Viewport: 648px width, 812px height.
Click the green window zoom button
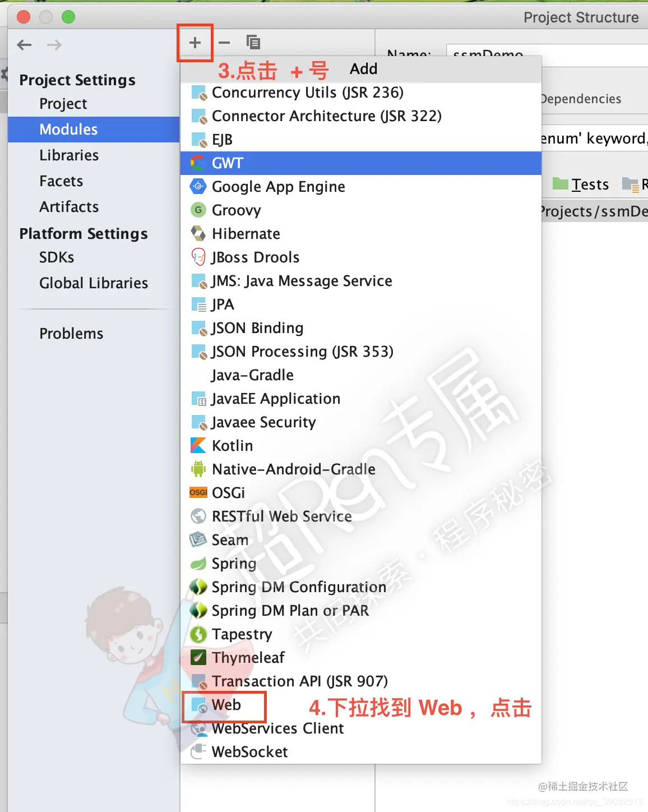pyautogui.click(x=68, y=17)
